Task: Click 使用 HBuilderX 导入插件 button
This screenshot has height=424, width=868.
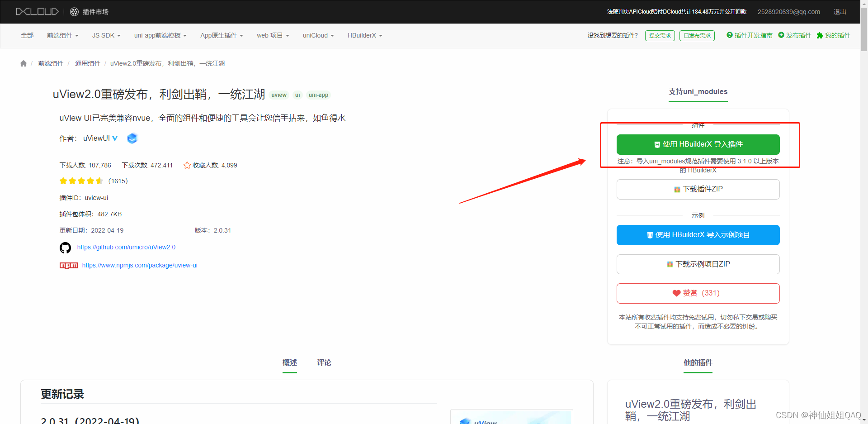Action: 698,144
